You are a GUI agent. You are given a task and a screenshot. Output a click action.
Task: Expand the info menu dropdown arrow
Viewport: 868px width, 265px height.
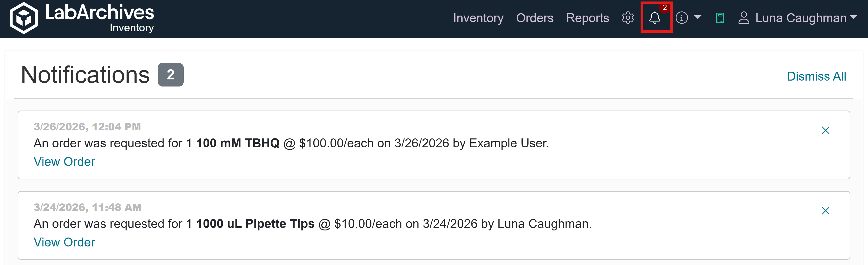click(698, 17)
